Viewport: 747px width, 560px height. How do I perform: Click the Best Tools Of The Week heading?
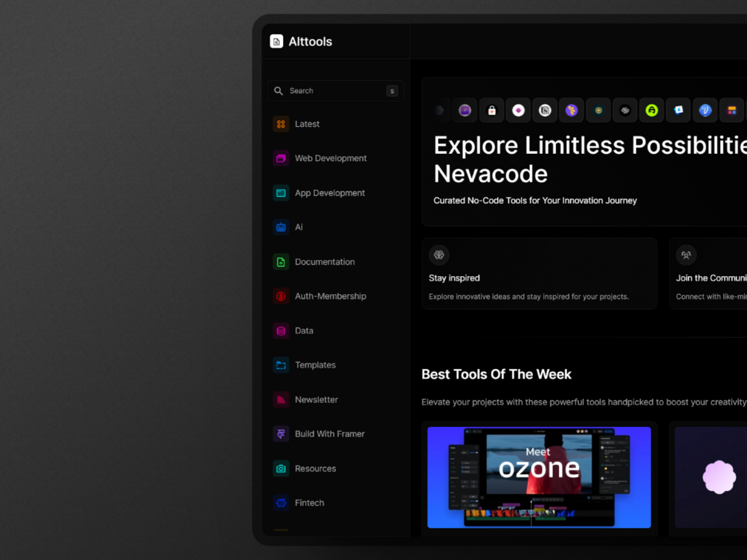pyautogui.click(x=496, y=374)
